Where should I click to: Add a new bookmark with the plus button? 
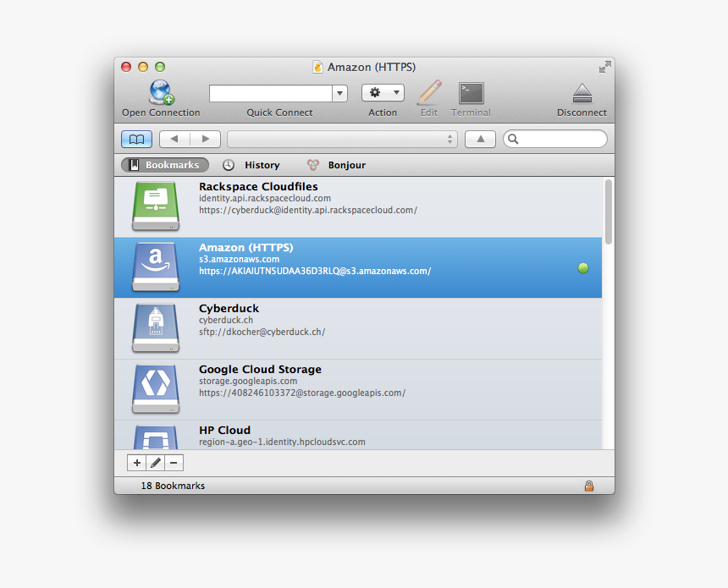[136, 463]
